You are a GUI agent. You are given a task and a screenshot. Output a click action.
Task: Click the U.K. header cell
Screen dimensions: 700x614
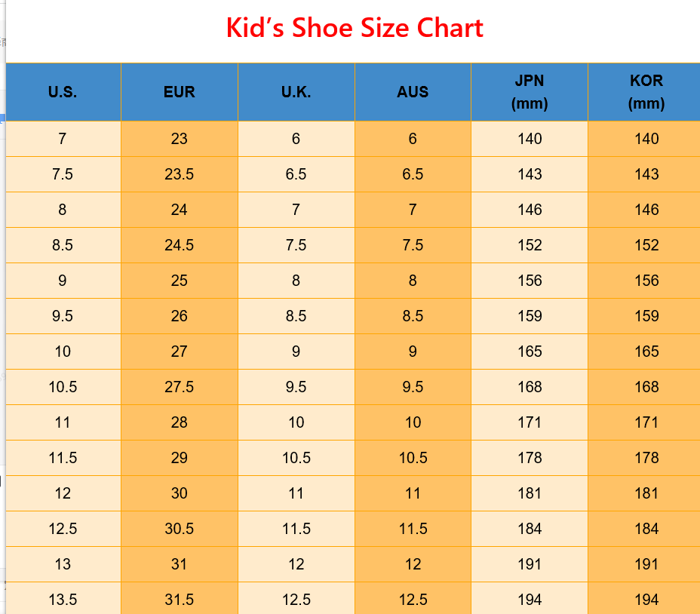(296, 92)
